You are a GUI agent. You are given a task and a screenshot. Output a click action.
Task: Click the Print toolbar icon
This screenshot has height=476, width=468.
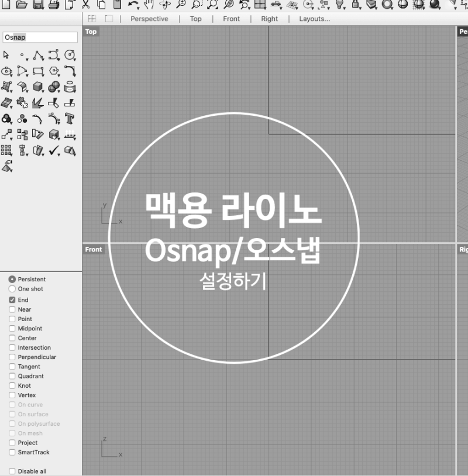click(x=54, y=4)
